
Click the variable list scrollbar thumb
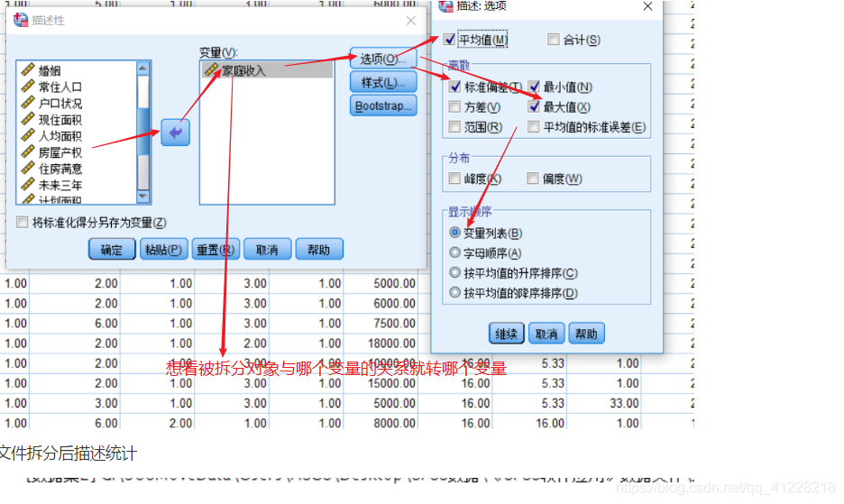(142, 132)
